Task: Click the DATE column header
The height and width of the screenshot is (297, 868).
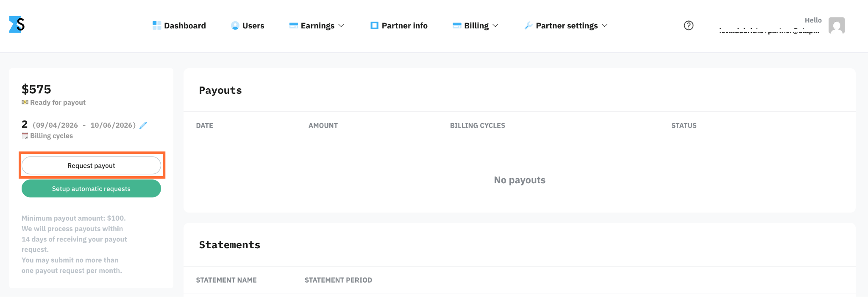Action: [204, 126]
